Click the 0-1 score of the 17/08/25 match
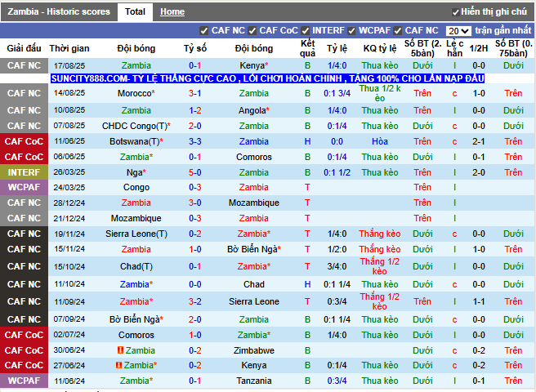The height and width of the screenshot is (392, 536). tap(194, 65)
